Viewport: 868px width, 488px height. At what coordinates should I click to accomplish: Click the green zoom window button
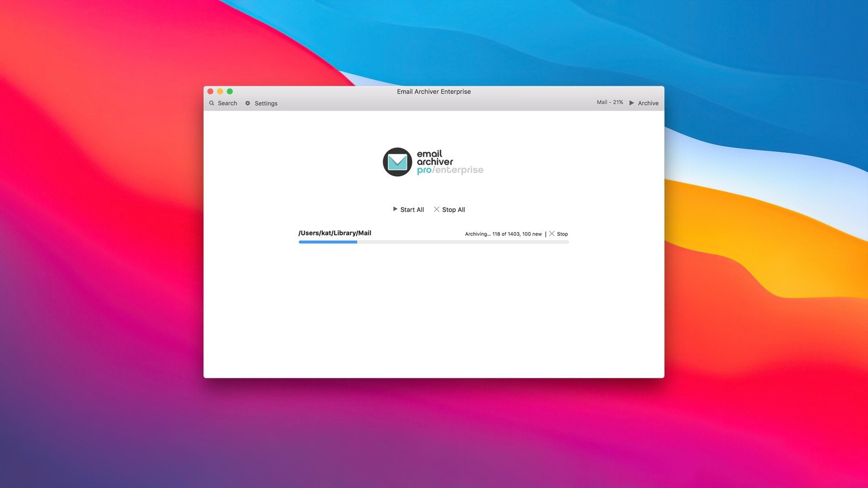coord(230,92)
